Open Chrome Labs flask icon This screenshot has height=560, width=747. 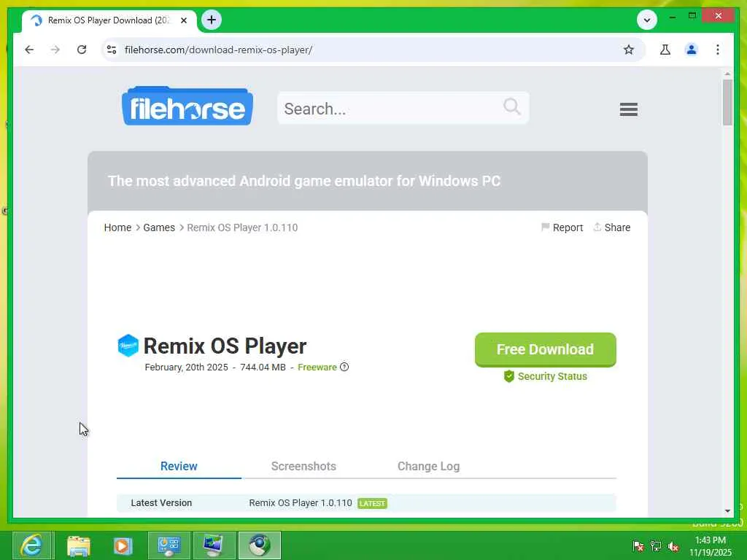coord(665,50)
